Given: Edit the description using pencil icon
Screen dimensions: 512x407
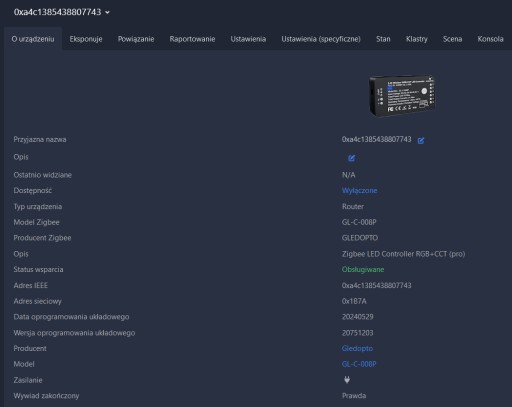Looking at the screenshot, I should tap(351, 158).
